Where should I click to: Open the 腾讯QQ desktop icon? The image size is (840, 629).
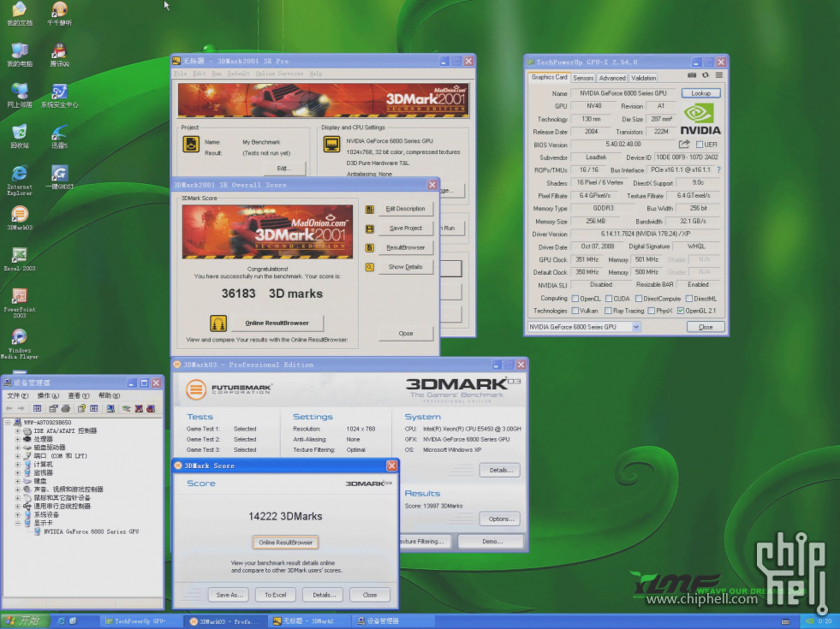59,56
